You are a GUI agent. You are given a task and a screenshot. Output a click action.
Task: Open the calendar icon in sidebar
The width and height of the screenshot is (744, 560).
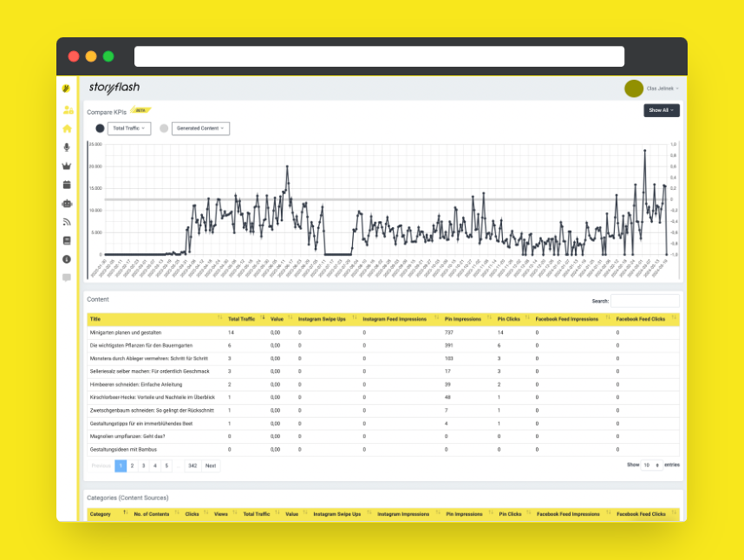[67, 185]
